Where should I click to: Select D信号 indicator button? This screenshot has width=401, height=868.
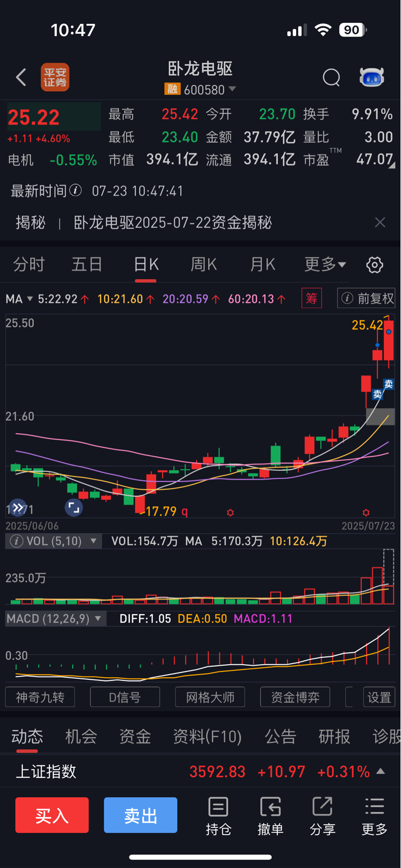125,697
